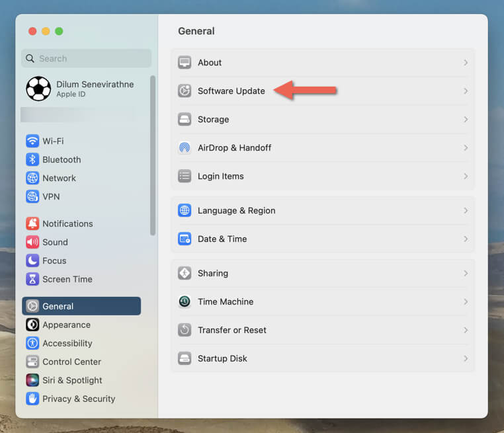
Task: Open Storage via its right chevron
Action: (x=466, y=120)
